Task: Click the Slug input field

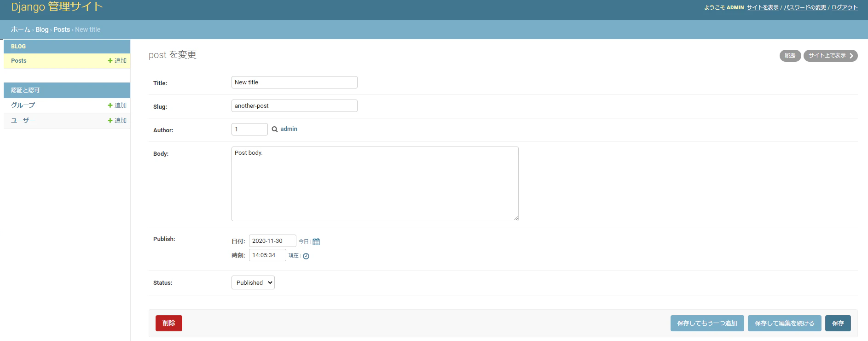Action: (x=295, y=106)
